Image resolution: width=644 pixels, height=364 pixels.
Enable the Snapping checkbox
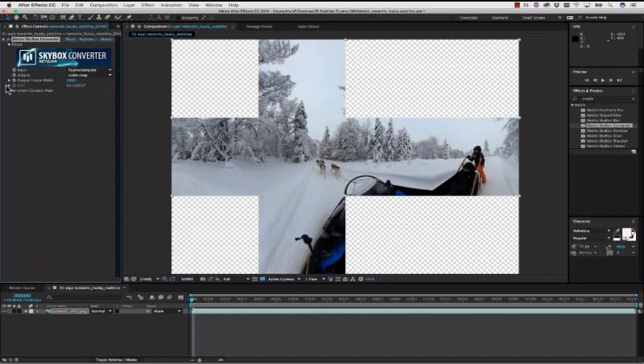point(176,16)
